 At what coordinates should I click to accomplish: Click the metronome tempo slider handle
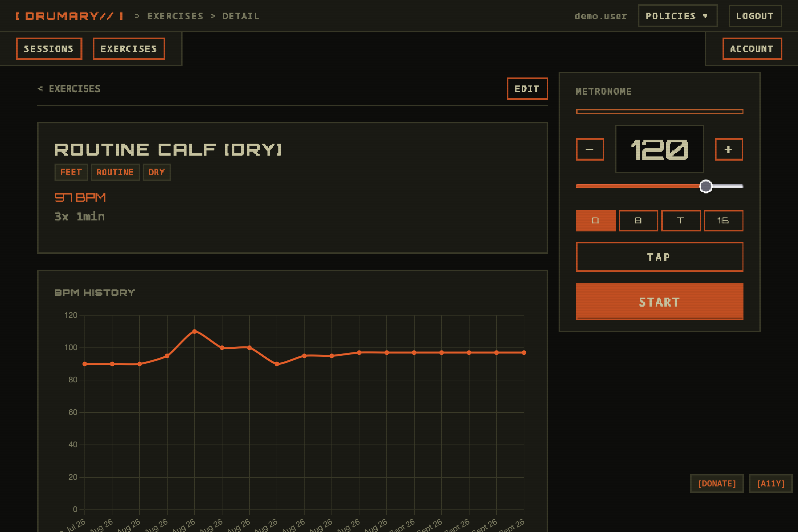tap(706, 186)
